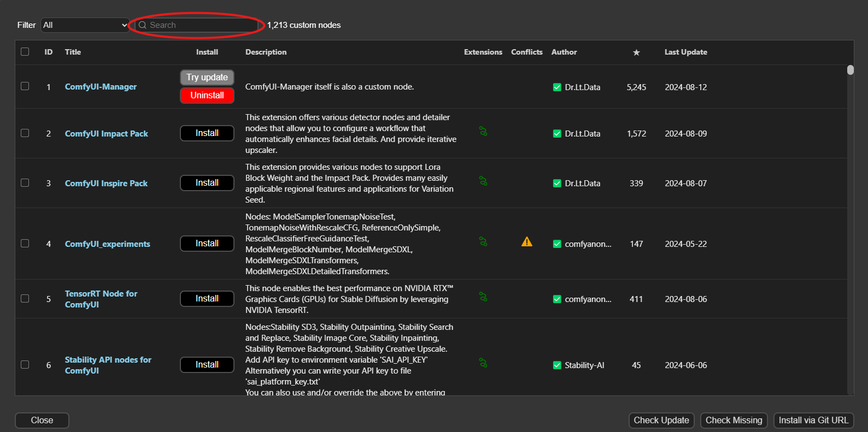Image resolution: width=868 pixels, height=432 pixels.
Task: Open extensions icon for TensorRT Node row
Action: (x=483, y=297)
